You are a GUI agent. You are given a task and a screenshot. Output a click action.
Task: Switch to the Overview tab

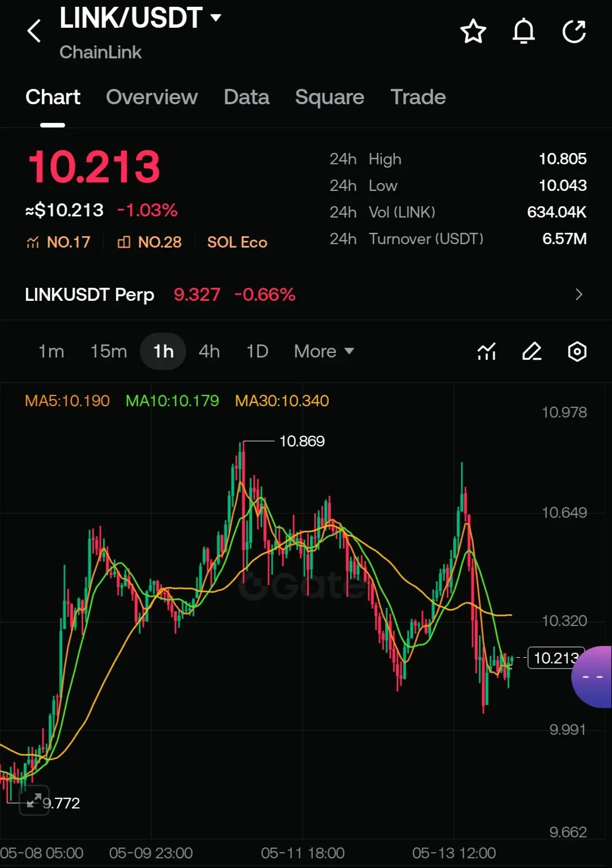click(152, 97)
